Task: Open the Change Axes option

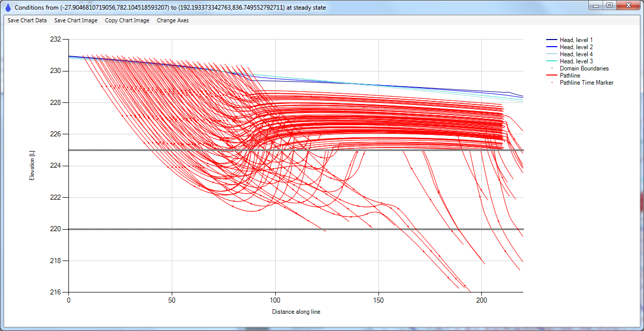Action: point(172,20)
